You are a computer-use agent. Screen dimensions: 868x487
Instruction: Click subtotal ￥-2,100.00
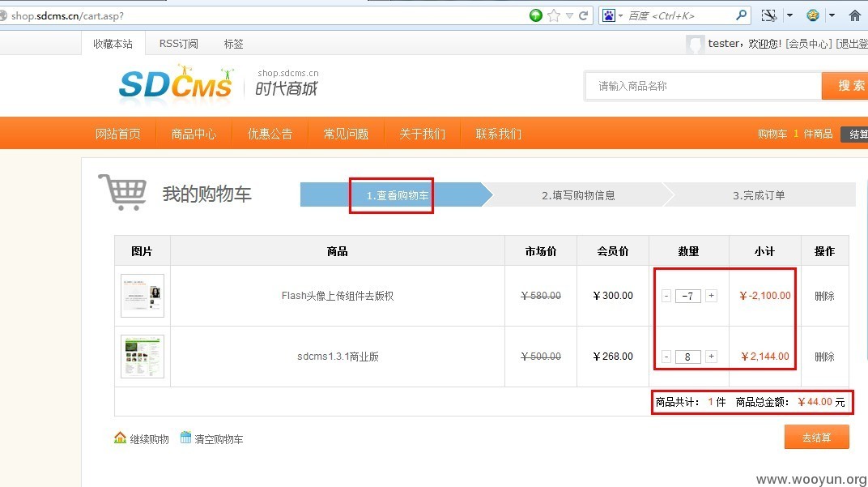pyautogui.click(x=765, y=296)
